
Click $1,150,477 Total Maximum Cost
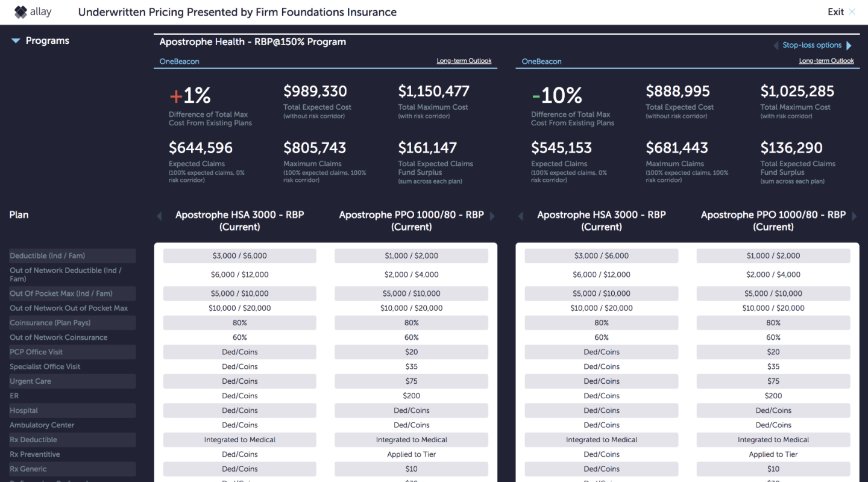434,92
